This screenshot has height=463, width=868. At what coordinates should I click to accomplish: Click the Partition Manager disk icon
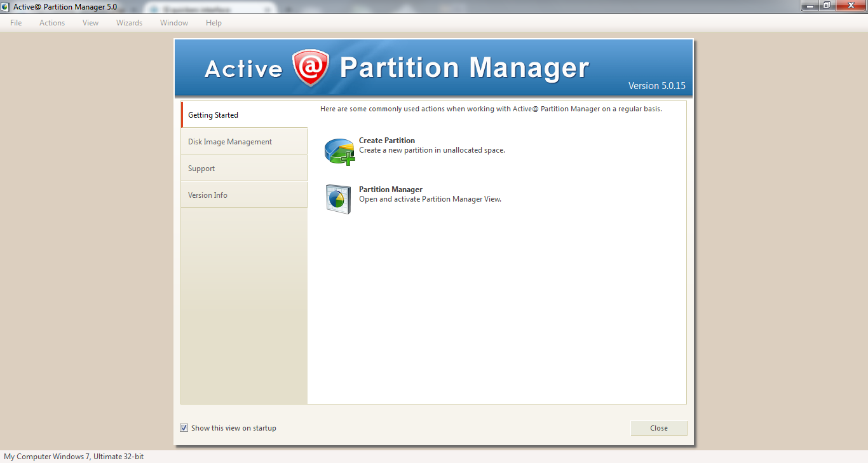339,199
